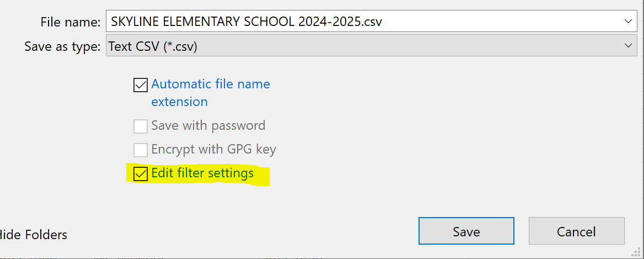Viewport: 644px width, 259px height.
Task: Open the File name history dropdown arrow
Action: pyautogui.click(x=628, y=21)
